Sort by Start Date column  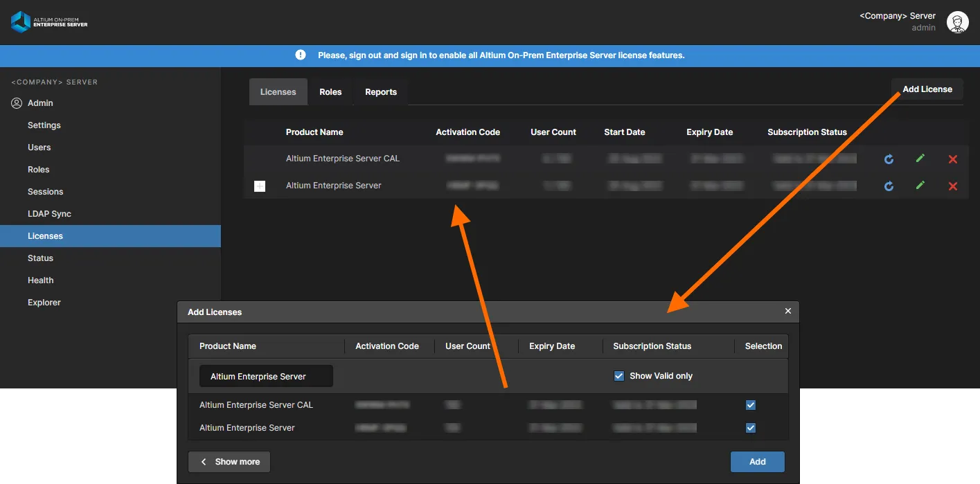pyautogui.click(x=625, y=132)
